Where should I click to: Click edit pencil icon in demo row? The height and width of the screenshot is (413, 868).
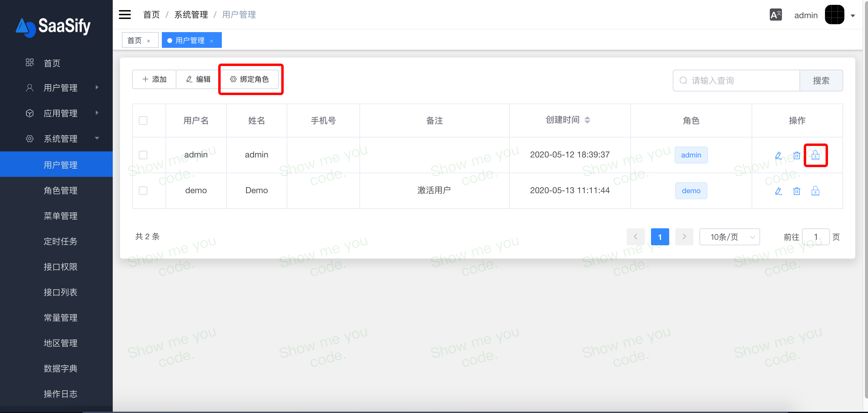(778, 191)
